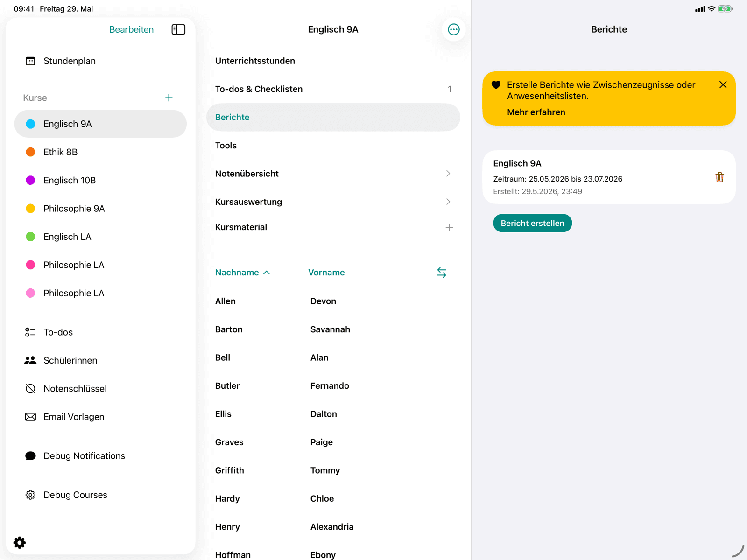Open Tools menu item
The image size is (747, 560).
333,146
